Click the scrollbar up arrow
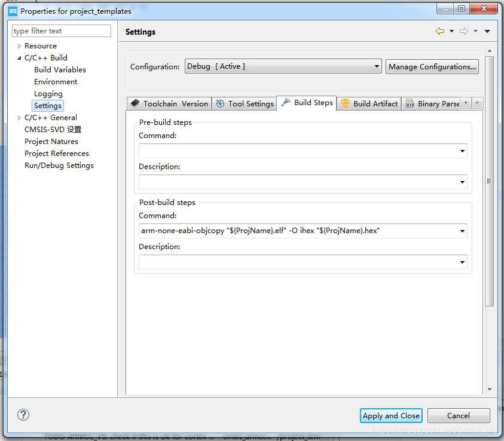The height and width of the screenshot is (441, 504). pos(490,51)
